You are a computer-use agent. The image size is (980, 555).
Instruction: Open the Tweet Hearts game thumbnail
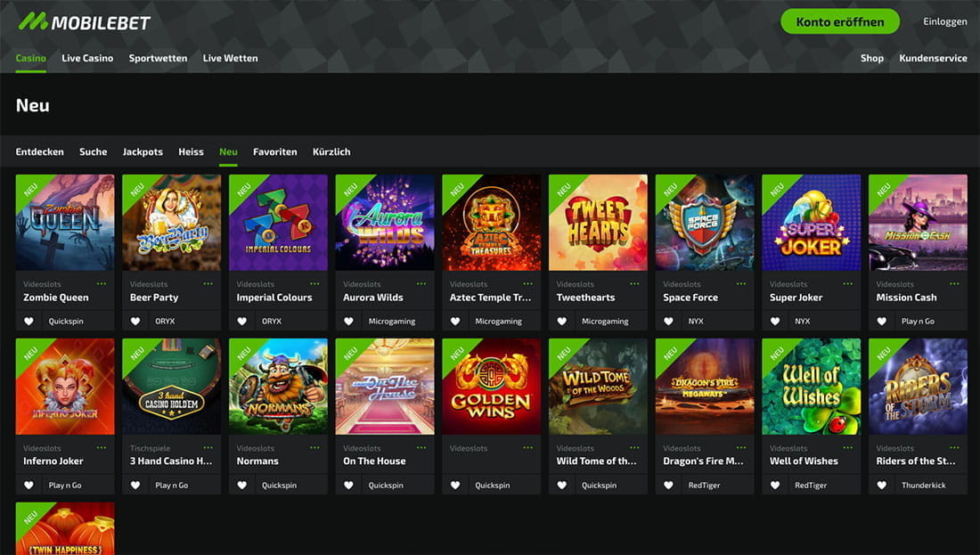pyautogui.click(x=598, y=223)
